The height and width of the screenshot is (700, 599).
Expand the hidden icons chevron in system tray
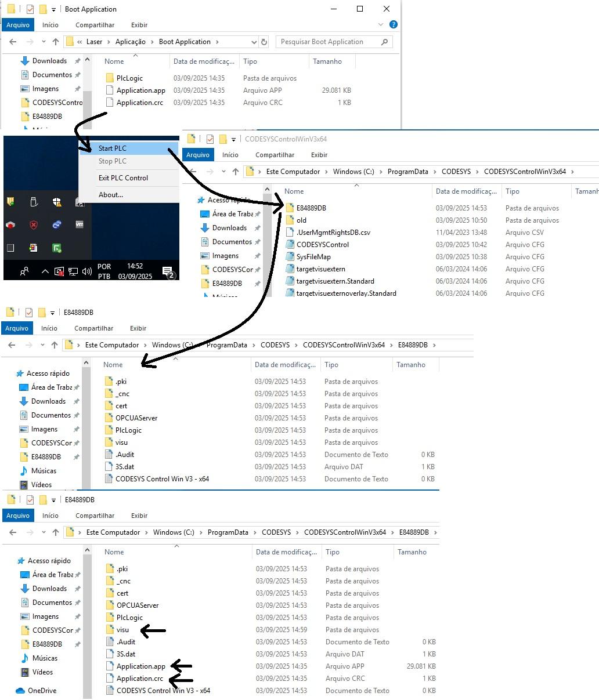click(45, 271)
